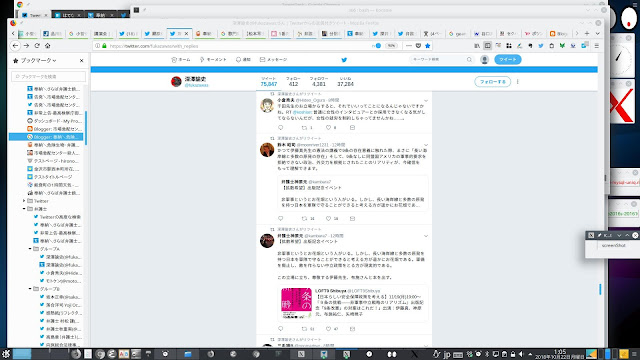Screen dimensions: 640x360
Task: Collapse the グループA bookmark folder
Action: pos(30,249)
